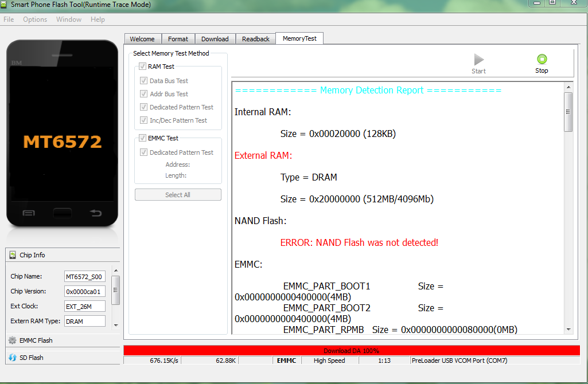
Task: Click the Stop green circle icon
Action: 542,59
